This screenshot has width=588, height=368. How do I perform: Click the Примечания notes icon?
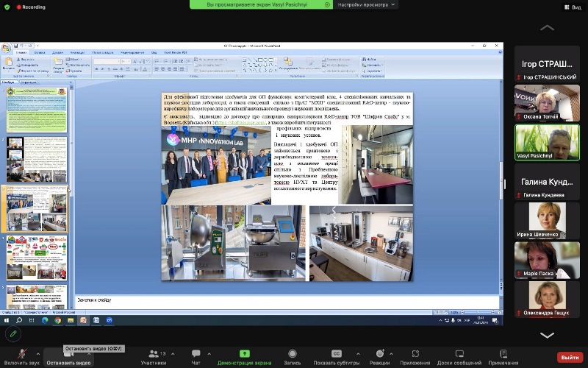click(x=503, y=354)
